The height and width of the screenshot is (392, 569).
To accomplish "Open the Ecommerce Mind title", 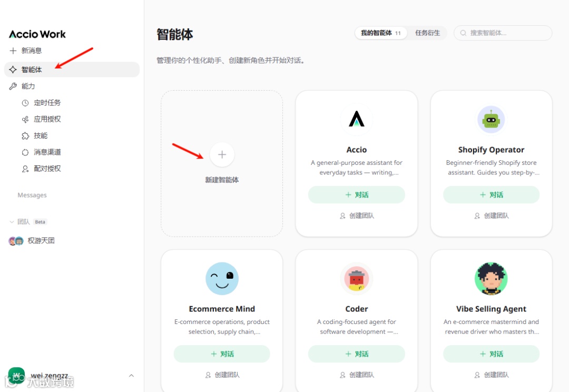I will (x=222, y=309).
